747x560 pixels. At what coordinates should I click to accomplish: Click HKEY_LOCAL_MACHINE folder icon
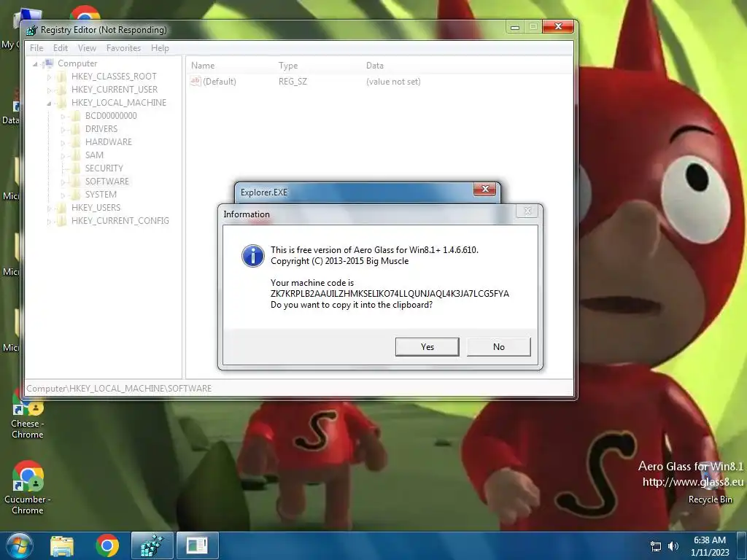[61, 103]
